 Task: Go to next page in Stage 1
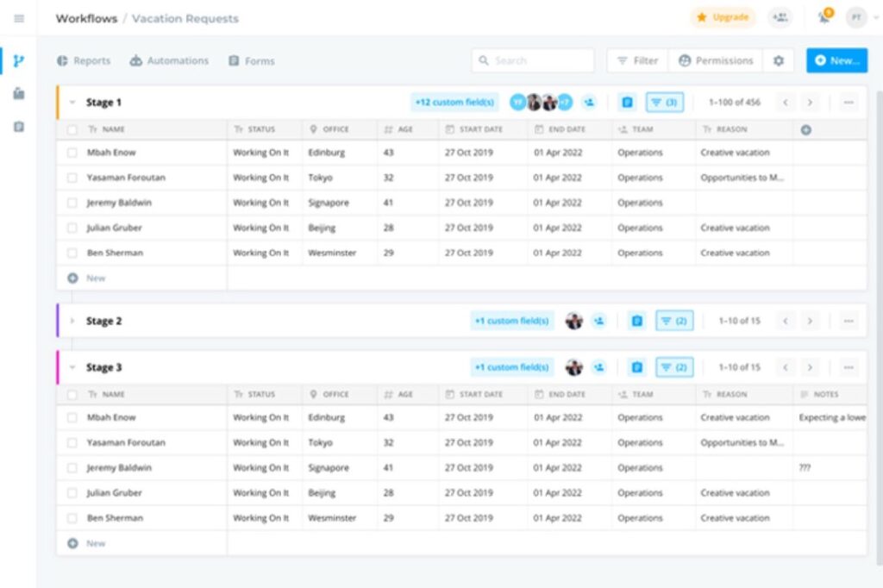click(810, 103)
